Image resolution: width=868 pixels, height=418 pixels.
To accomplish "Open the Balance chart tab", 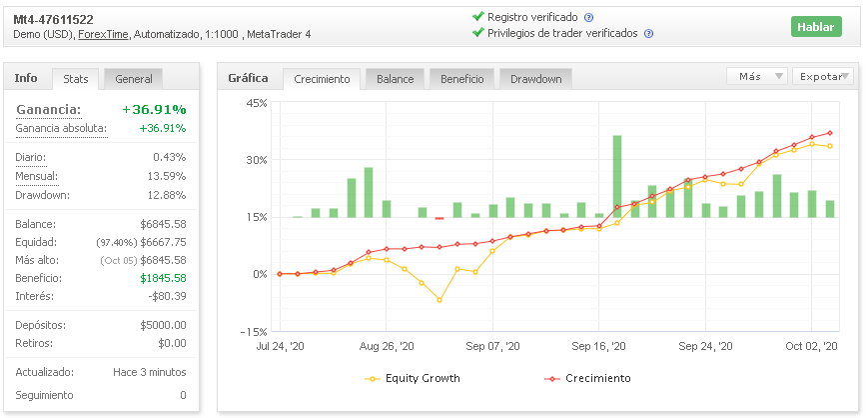I will [396, 79].
